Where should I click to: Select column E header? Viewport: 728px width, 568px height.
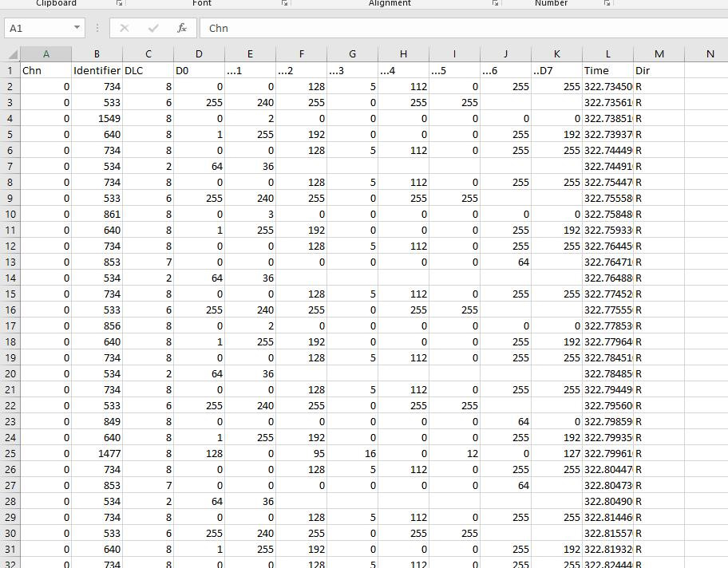point(251,54)
